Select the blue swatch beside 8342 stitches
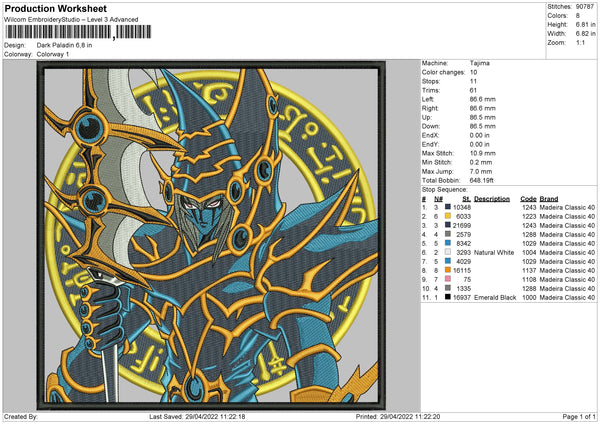600x424 pixels. (448, 243)
